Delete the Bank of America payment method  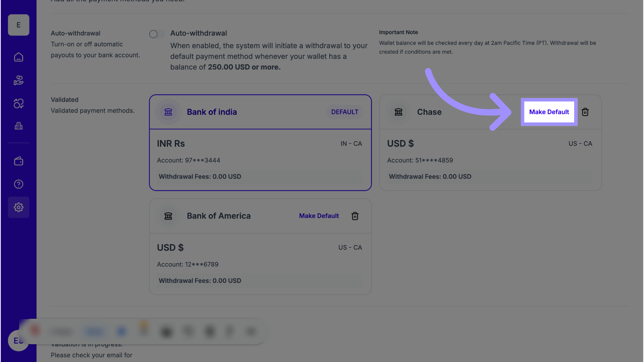click(355, 216)
